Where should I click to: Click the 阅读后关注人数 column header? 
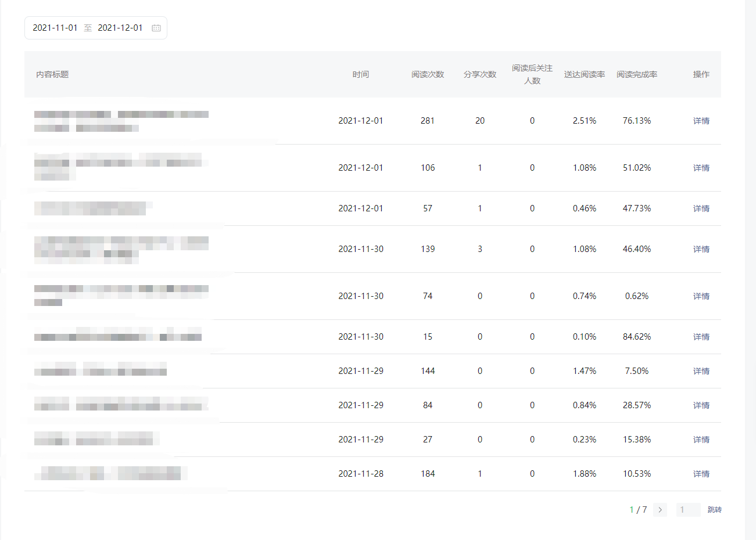532,74
